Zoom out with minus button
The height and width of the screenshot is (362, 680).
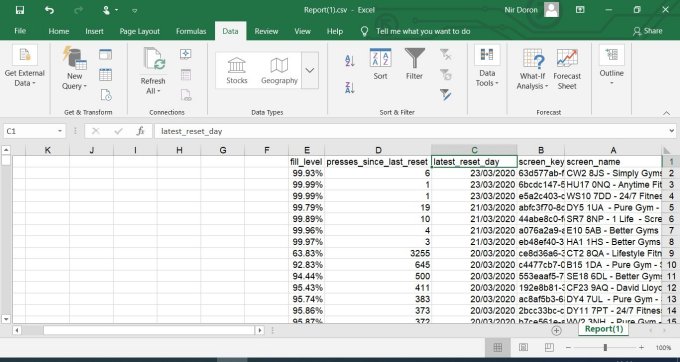568,347
